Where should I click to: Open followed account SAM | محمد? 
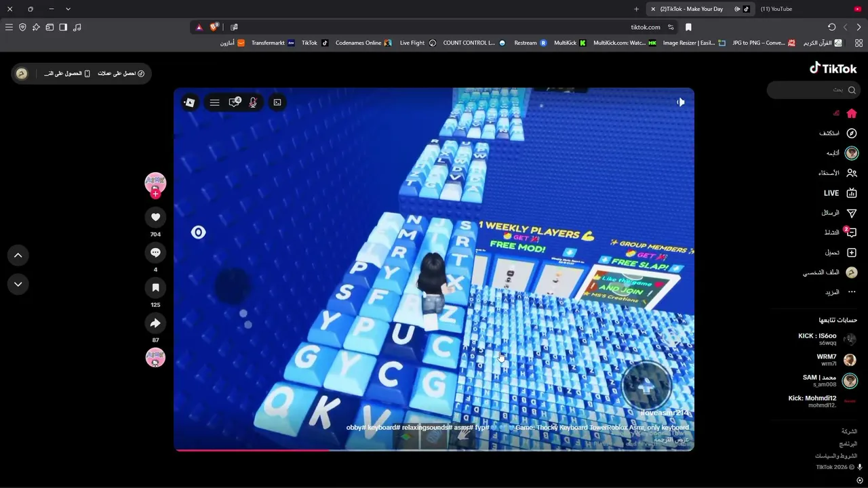pyautogui.click(x=830, y=380)
